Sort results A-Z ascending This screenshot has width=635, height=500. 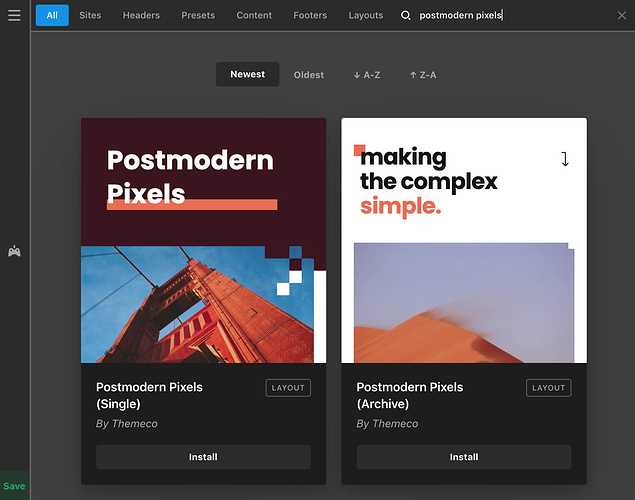coord(367,75)
